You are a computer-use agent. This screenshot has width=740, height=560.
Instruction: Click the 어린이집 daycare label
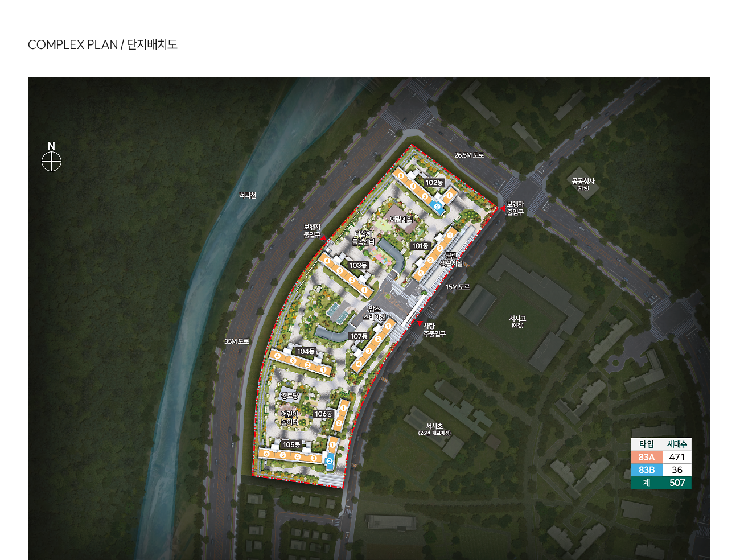(x=401, y=219)
